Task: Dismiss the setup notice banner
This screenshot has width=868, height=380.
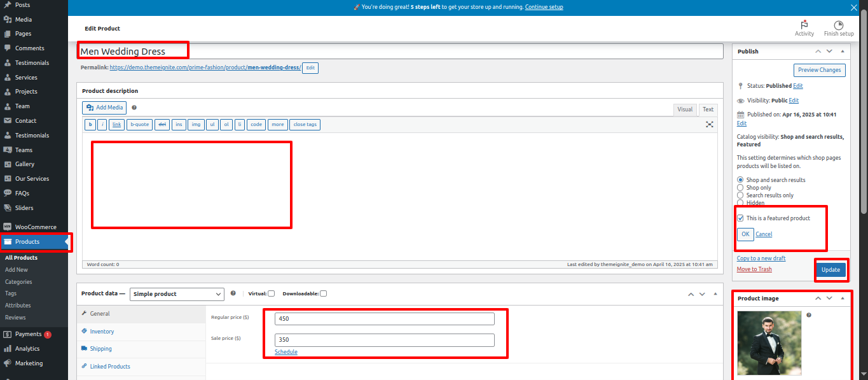Action: (x=854, y=8)
